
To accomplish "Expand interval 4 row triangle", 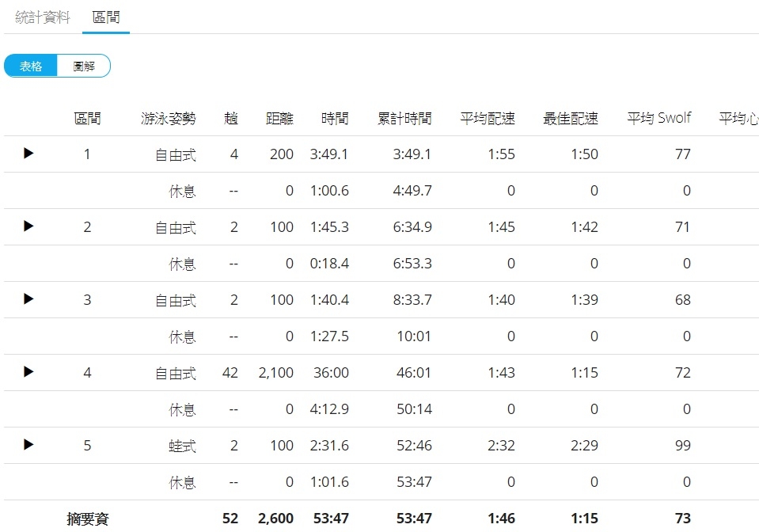I will pos(28,372).
